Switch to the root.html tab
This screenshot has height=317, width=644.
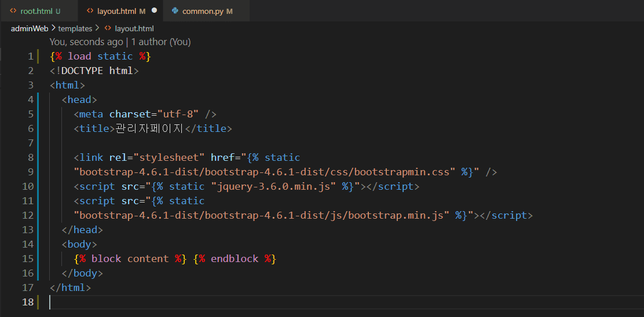(39, 11)
